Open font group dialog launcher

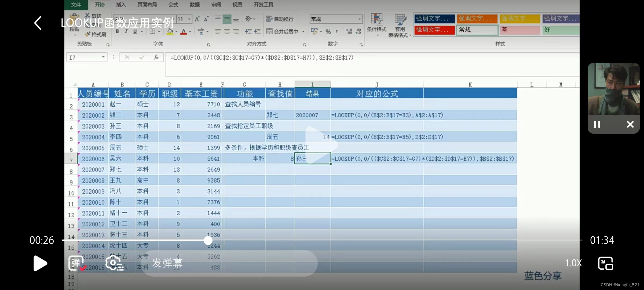tap(208, 45)
